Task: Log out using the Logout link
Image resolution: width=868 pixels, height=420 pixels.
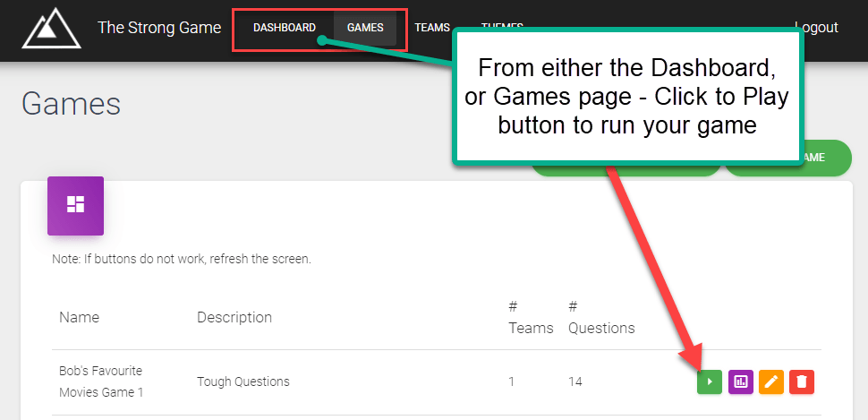Action: pos(816,28)
